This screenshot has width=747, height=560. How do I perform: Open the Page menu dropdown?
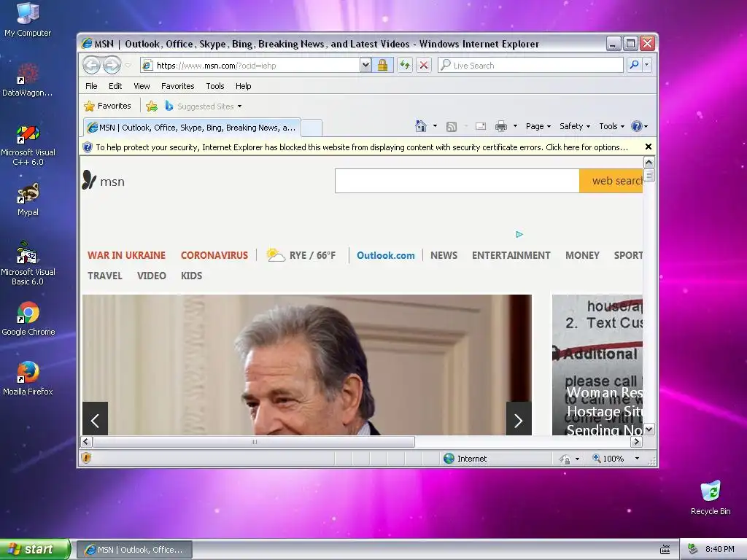538,126
